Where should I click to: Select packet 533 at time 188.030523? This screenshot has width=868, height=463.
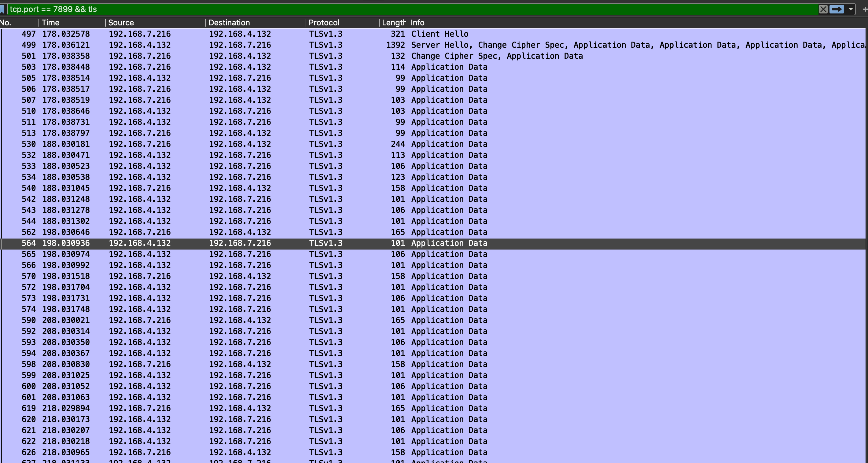pos(433,166)
